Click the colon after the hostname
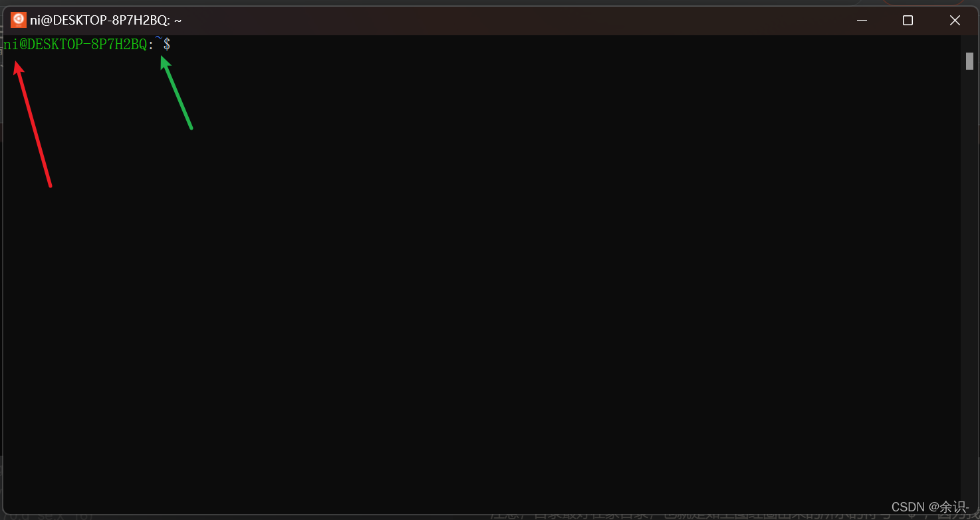Image resolution: width=980 pixels, height=520 pixels. [x=151, y=45]
